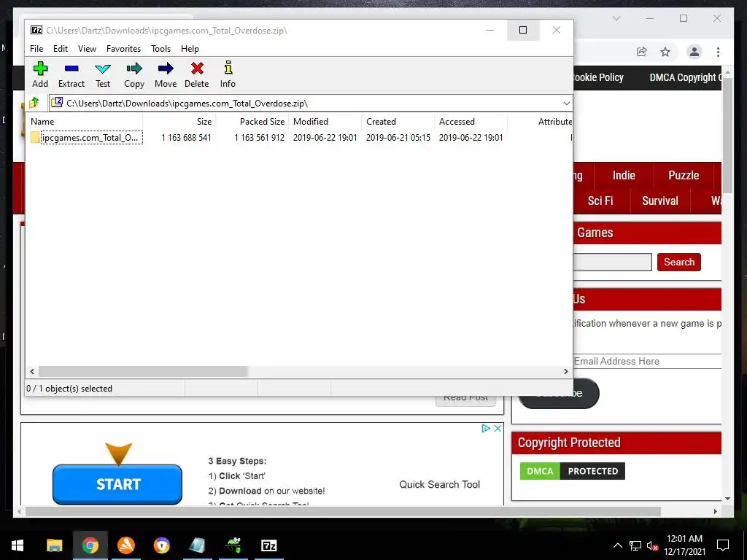
Task: Click the Indie category tab
Action: coord(624,175)
